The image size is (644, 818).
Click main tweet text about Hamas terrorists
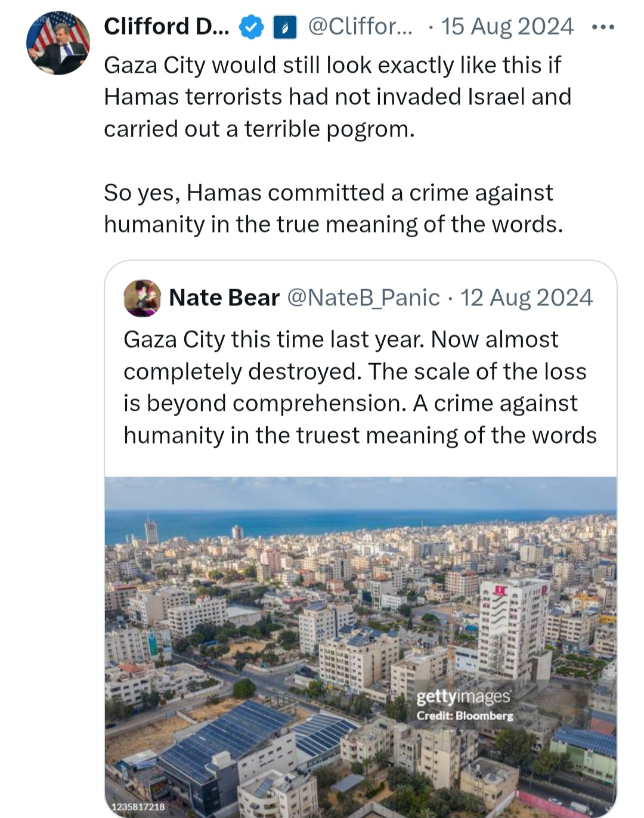pyautogui.click(x=338, y=97)
